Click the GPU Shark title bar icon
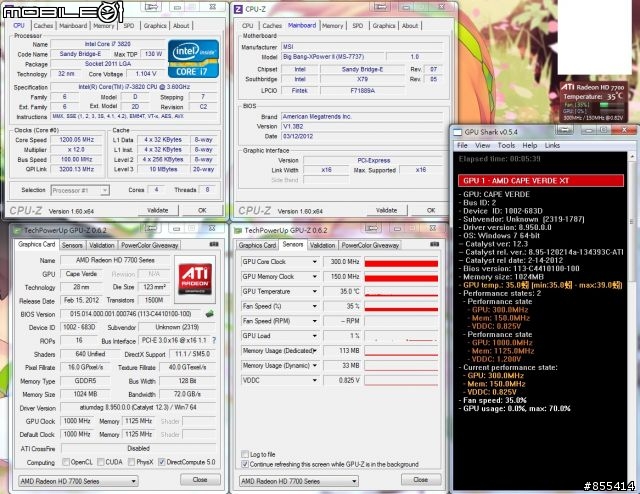The height and width of the screenshot is (494, 640). (x=458, y=132)
